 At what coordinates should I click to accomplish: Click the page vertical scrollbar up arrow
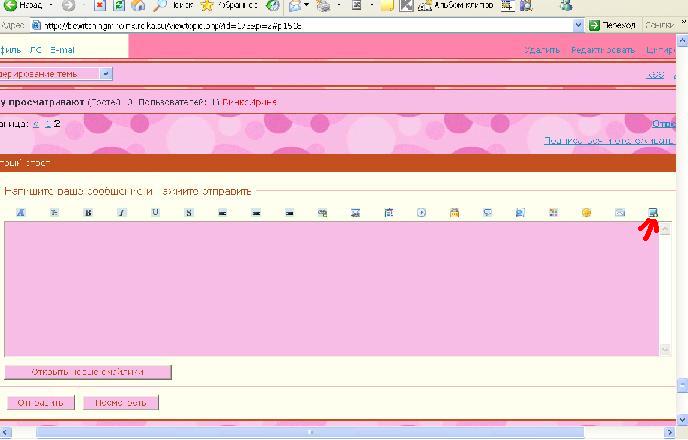(x=682, y=41)
